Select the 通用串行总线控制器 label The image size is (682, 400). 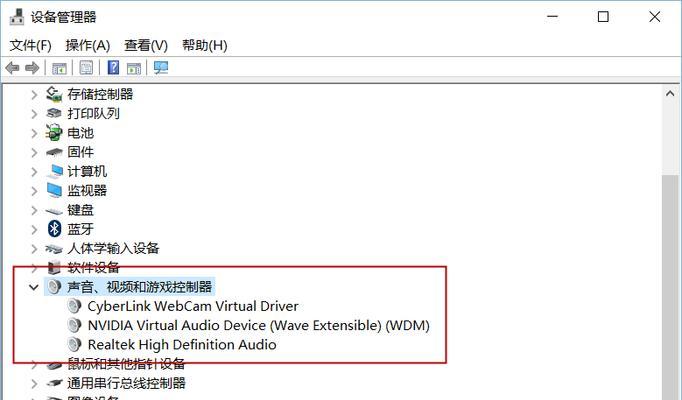point(126,383)
